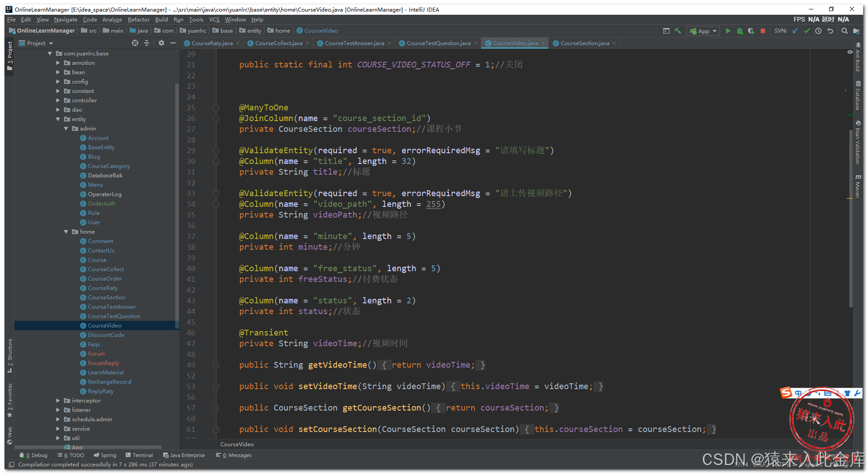The image size is (868, 474).
Task: Run the App configuration
Action: 728,31
